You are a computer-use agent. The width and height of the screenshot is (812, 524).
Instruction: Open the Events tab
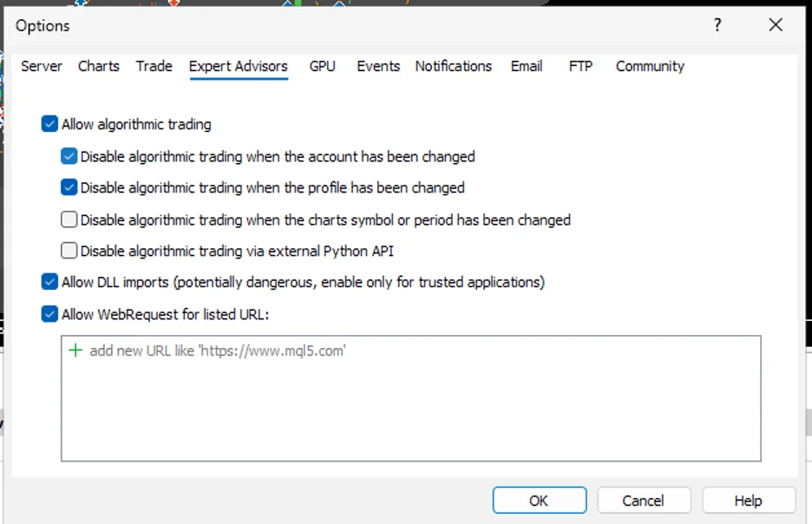pos(378,66)
